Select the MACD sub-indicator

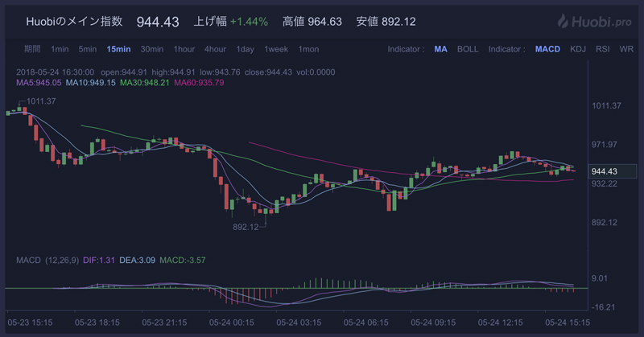(547, 49)
